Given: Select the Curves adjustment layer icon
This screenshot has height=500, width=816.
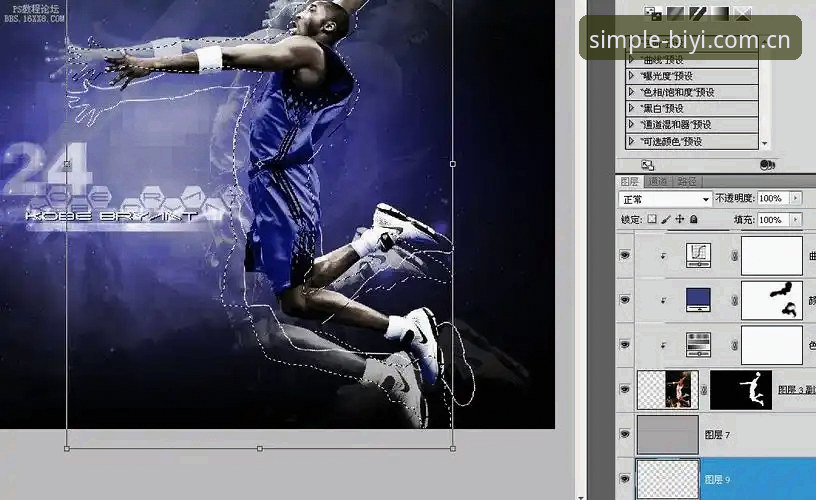Looking at the screenshot, I should [x=698, y=255].
